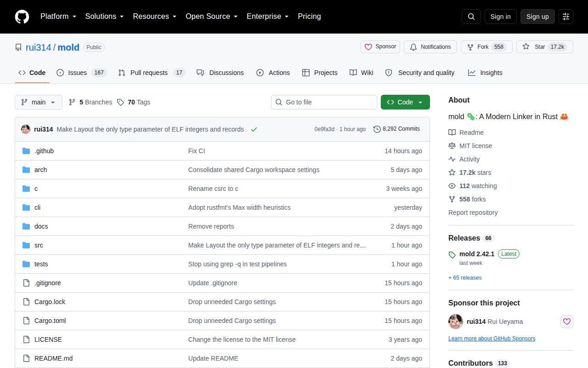Open + 65 releases link

point(465,278)
